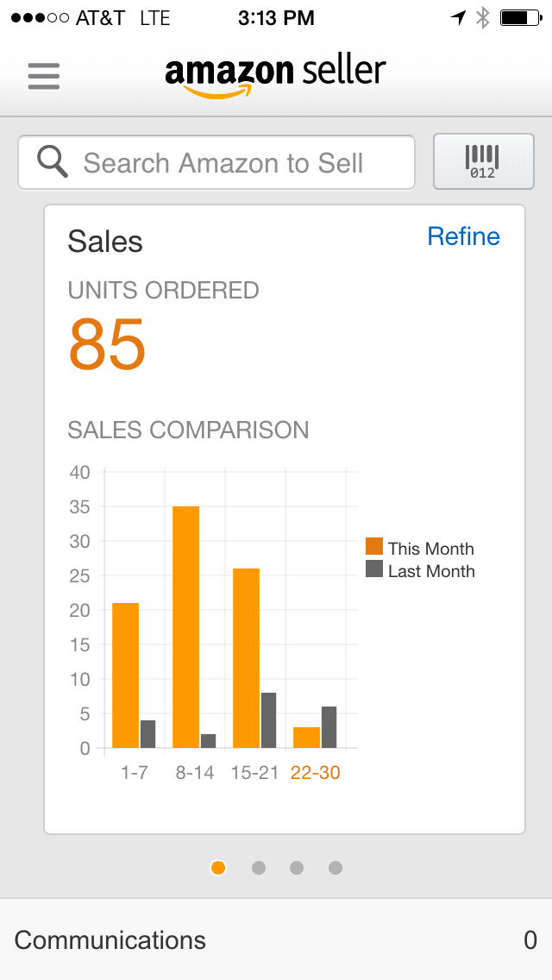This screenshot has height=980, width=552.
Task: Go to the fourth page dot
Action: (x=336, y=868)
